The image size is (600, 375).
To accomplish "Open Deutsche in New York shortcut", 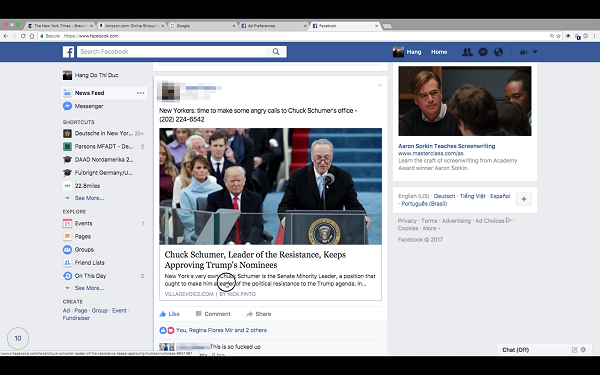I will click(103, 133).
